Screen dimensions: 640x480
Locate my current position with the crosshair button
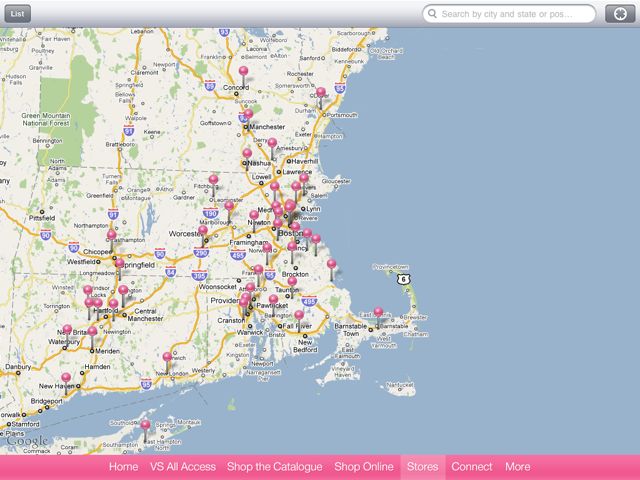[x=620, y=14]
